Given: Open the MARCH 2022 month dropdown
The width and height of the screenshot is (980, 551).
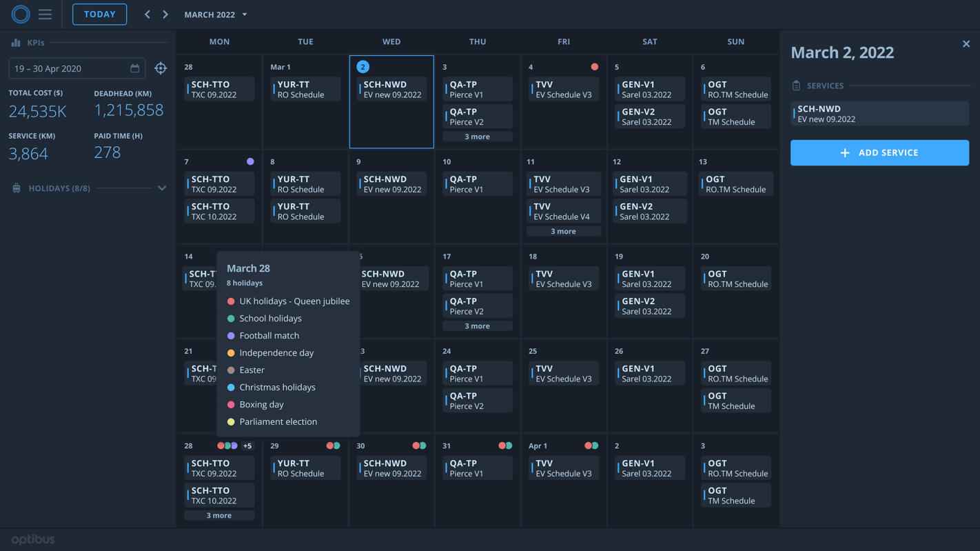Looking at the screenshot, I should (x=216, y=14).
